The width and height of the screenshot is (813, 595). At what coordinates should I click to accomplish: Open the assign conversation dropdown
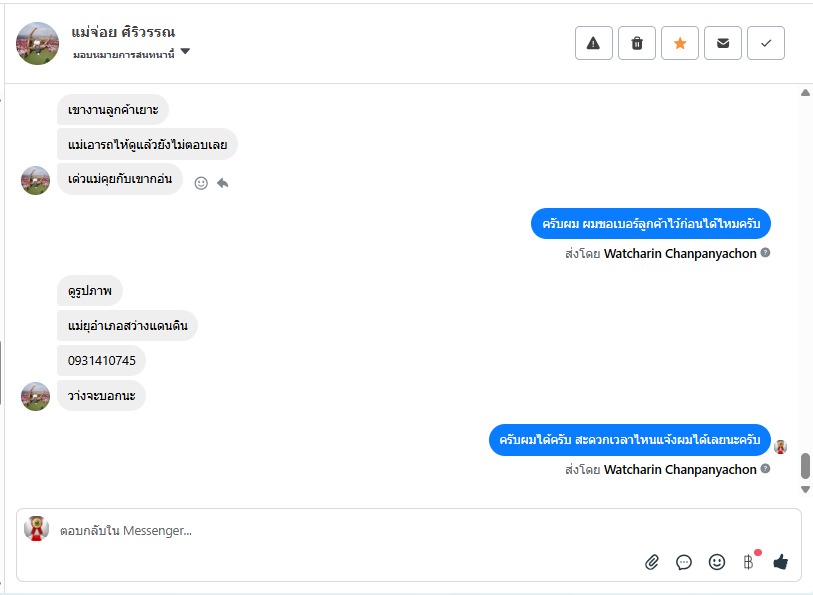[185, 53]
